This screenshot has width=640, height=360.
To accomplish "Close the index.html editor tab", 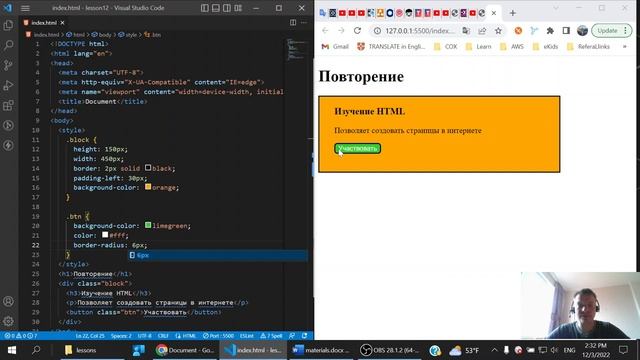I will pos(62,23).
